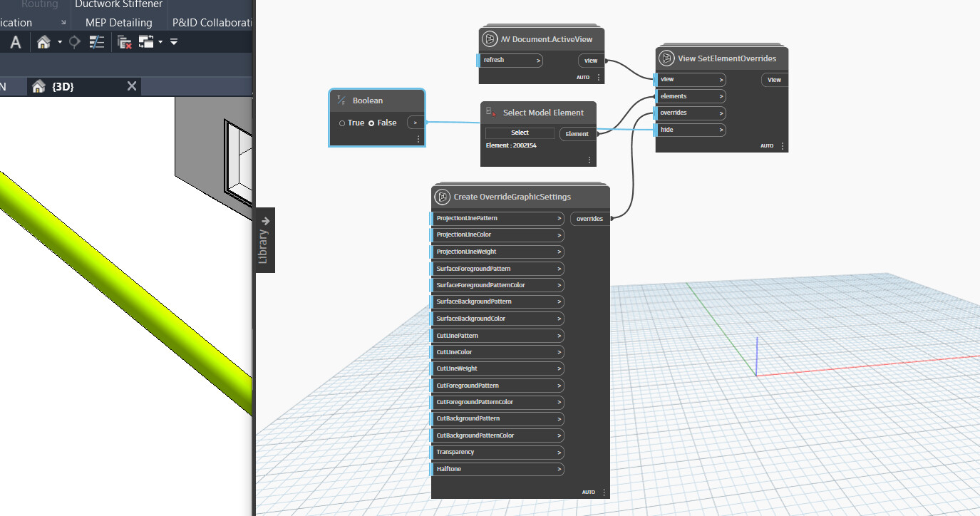Click the View output on View SetElementOverrides node
Viewport: 980px width, 516px height.
(x=773, y=79)
